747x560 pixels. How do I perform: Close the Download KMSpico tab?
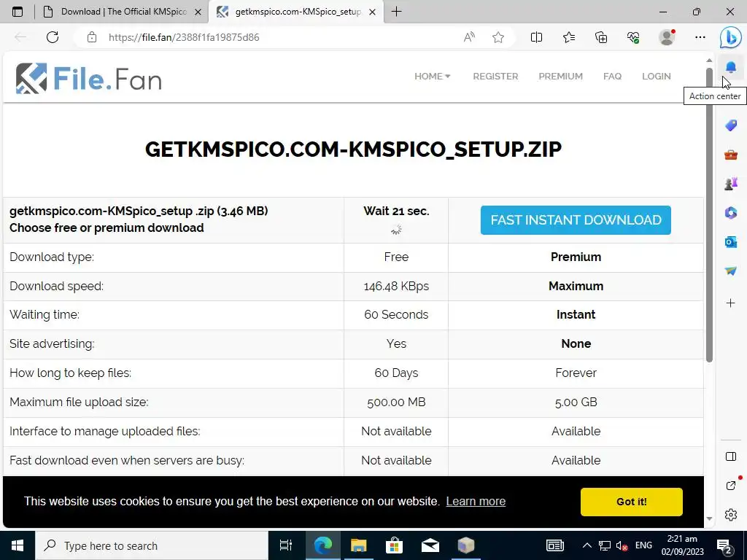(198, 12)
